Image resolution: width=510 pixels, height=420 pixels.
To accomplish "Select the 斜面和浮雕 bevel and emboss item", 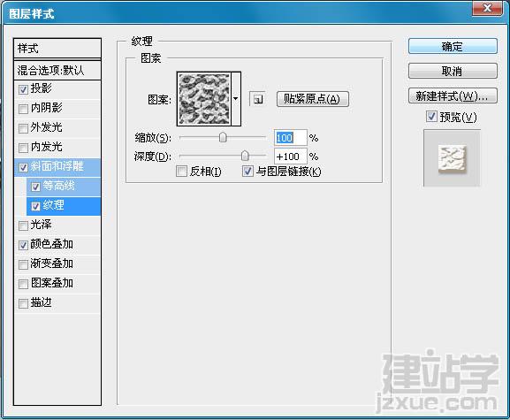I will [x=57, y=167].
